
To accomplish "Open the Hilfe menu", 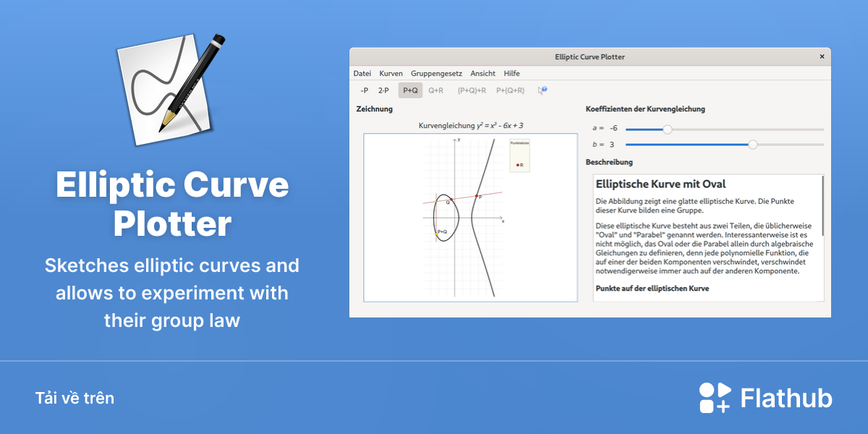I will click(511, 73).
